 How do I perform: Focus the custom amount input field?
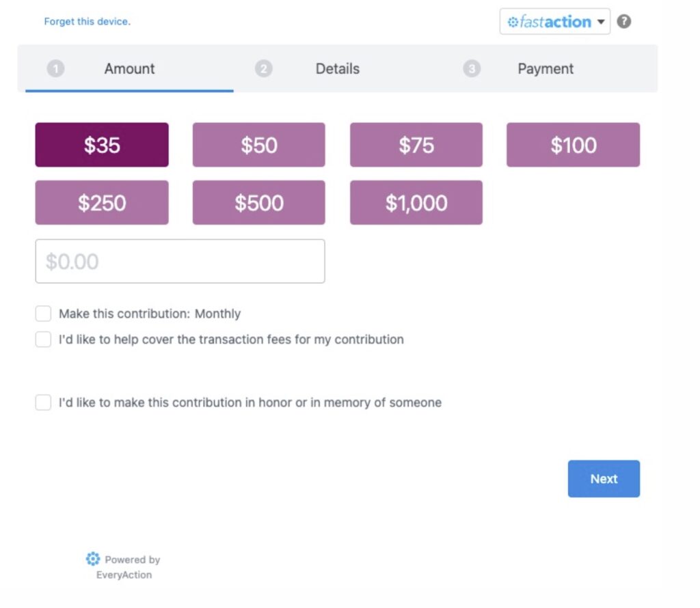pyautogui.click(x=180, y=262)
